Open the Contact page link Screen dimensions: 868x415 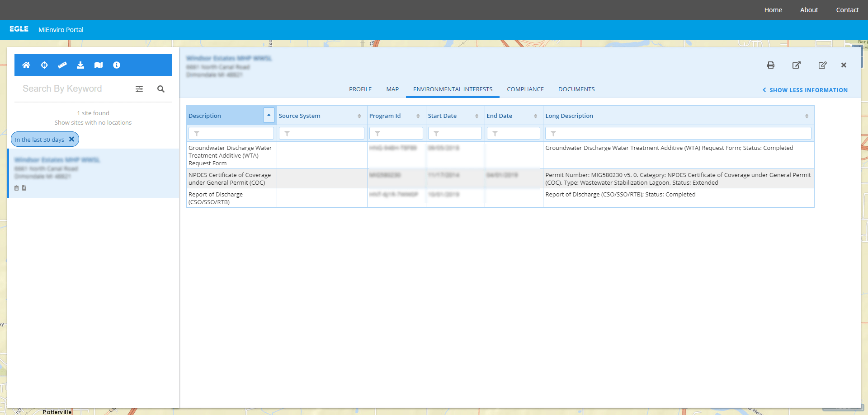tap(847, 10)
